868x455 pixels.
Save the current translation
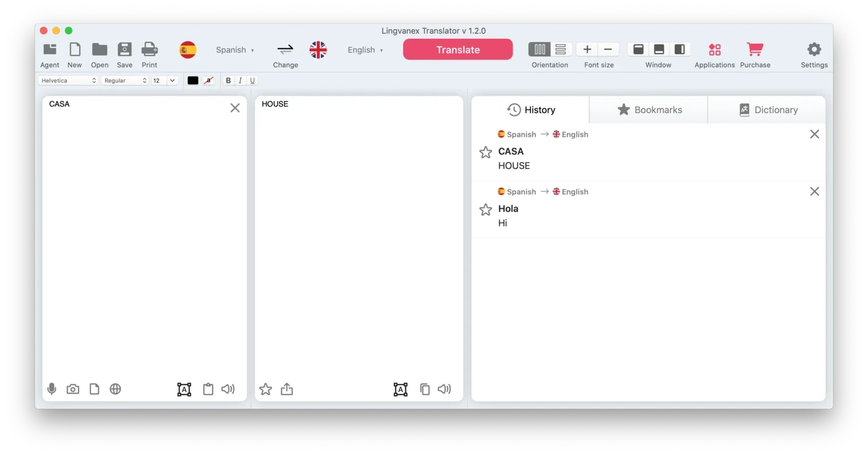125,49
